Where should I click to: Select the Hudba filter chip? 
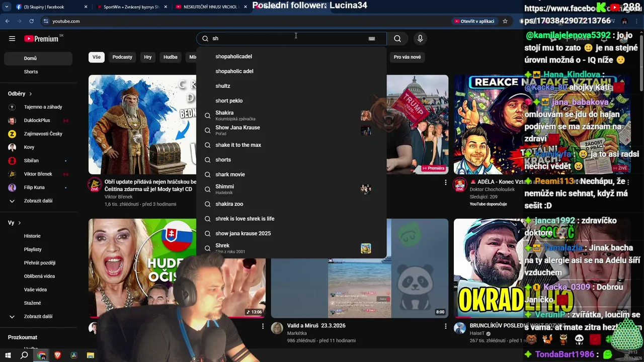tap(171, 57)
